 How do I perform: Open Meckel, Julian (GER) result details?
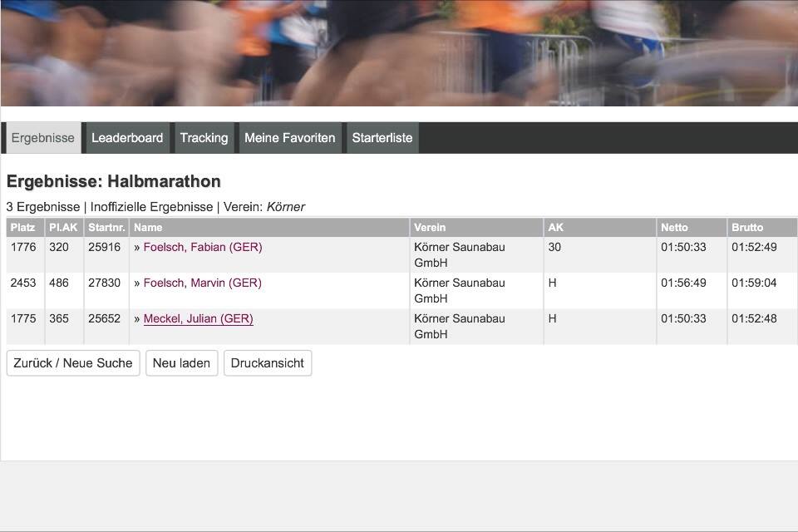point(198,318)
